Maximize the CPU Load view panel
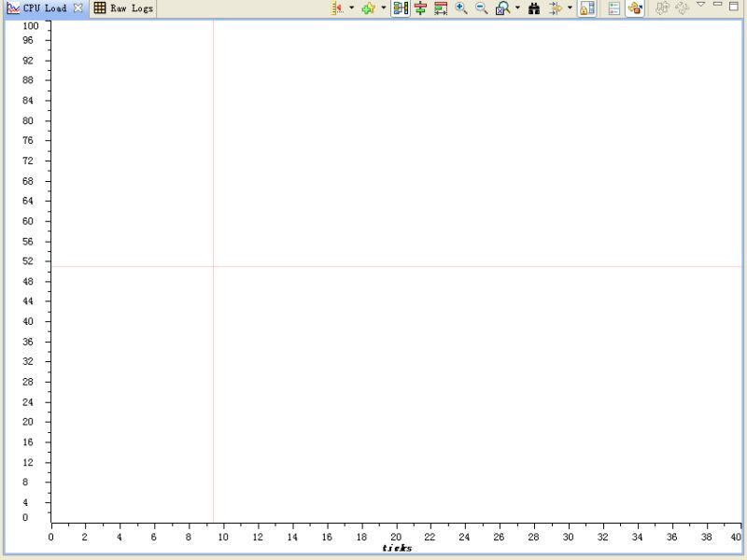Viewport: 747px width, 560px height. [x=734, y=7]
